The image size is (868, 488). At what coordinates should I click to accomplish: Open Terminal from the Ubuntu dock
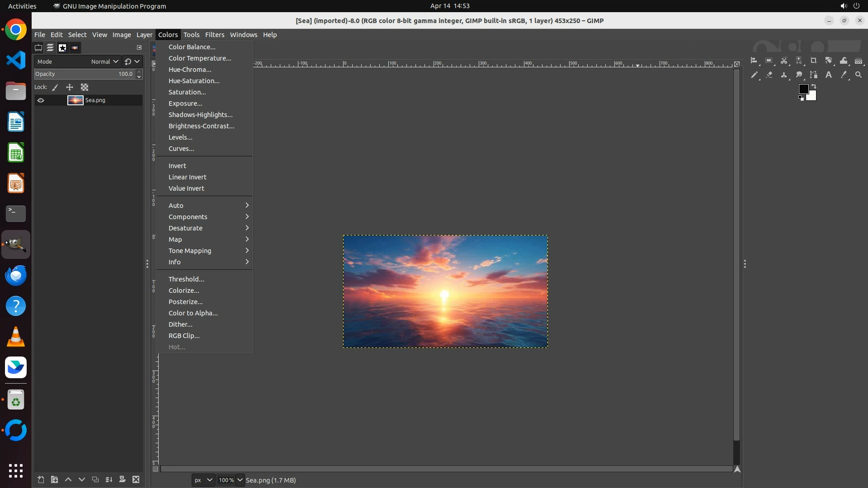point(16,214)
